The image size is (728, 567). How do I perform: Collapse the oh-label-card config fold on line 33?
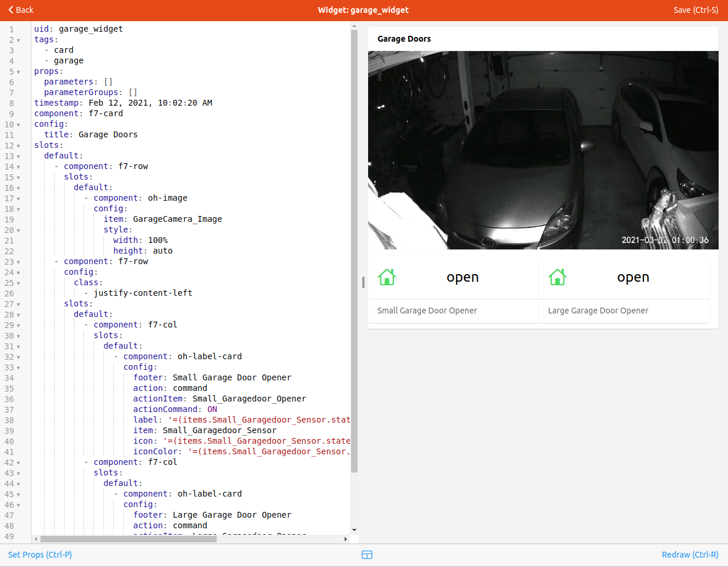[19, 367]
